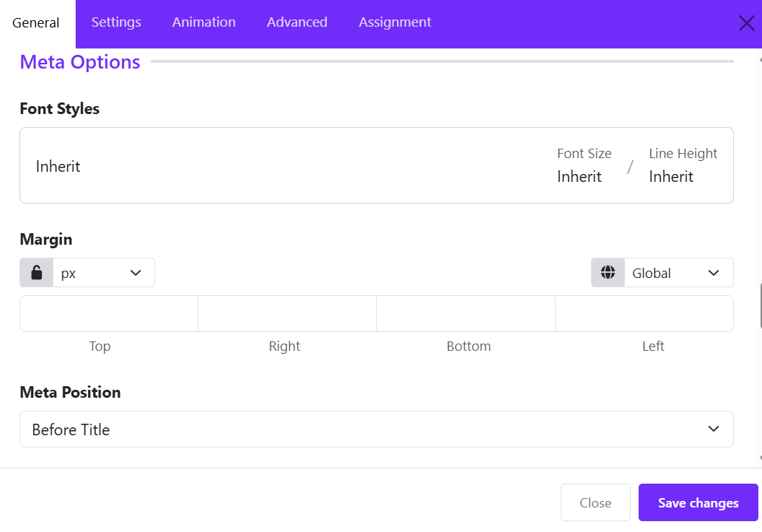
Task: Open the px unit dropdown
Action: pos(104,273)
